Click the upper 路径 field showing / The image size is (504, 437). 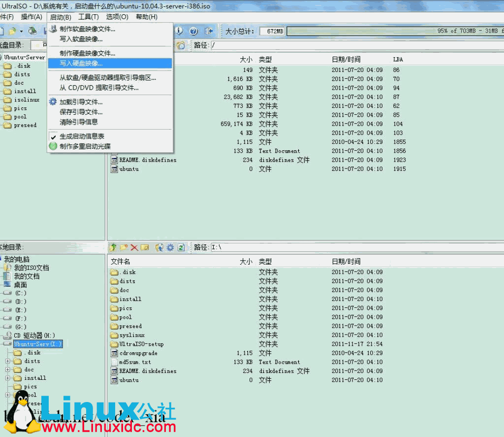coord(357,45)
